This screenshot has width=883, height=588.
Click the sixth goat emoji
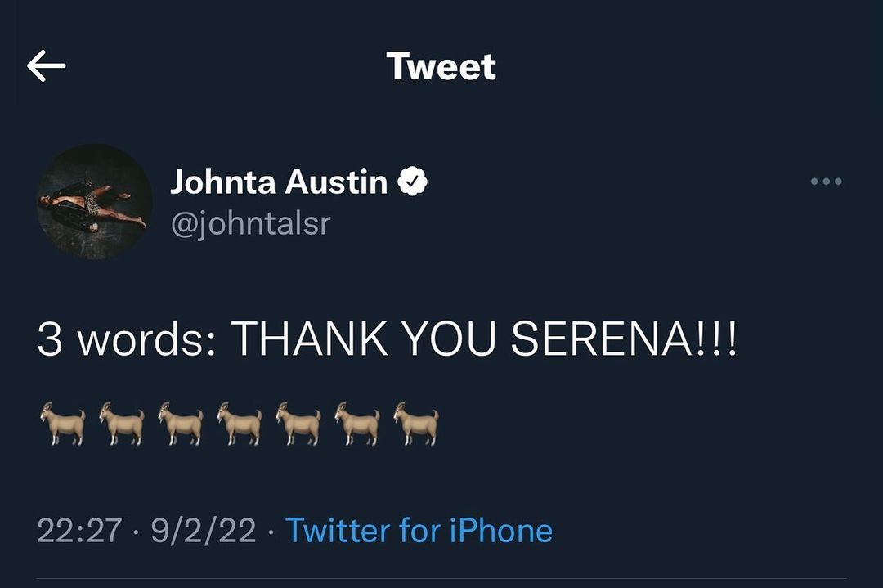point(357,423)
